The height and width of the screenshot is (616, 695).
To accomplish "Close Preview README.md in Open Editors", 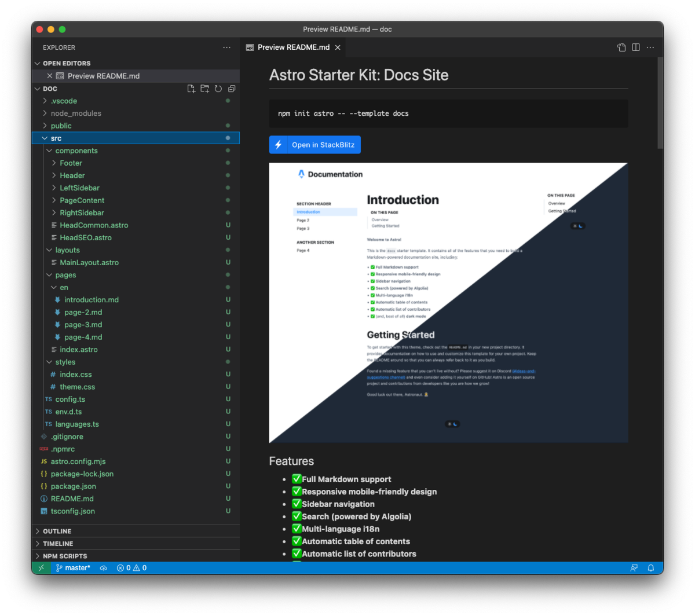I will pos(50,76).
